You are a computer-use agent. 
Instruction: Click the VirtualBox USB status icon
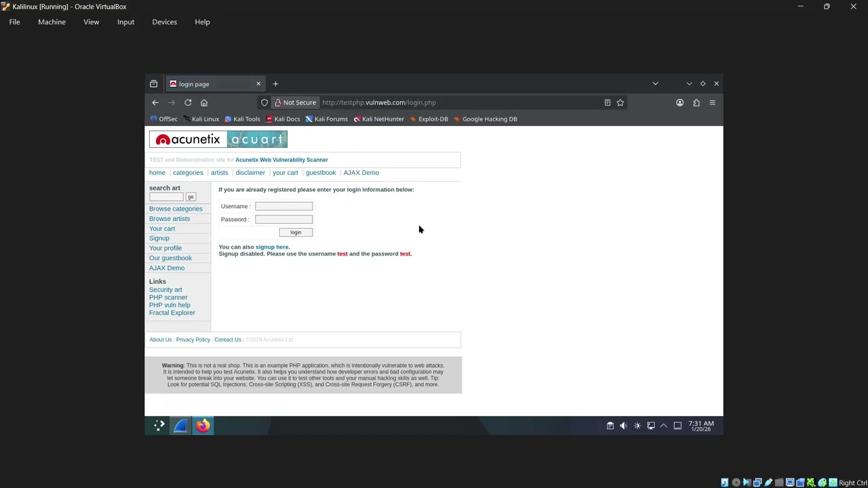(x=768, y=483)
